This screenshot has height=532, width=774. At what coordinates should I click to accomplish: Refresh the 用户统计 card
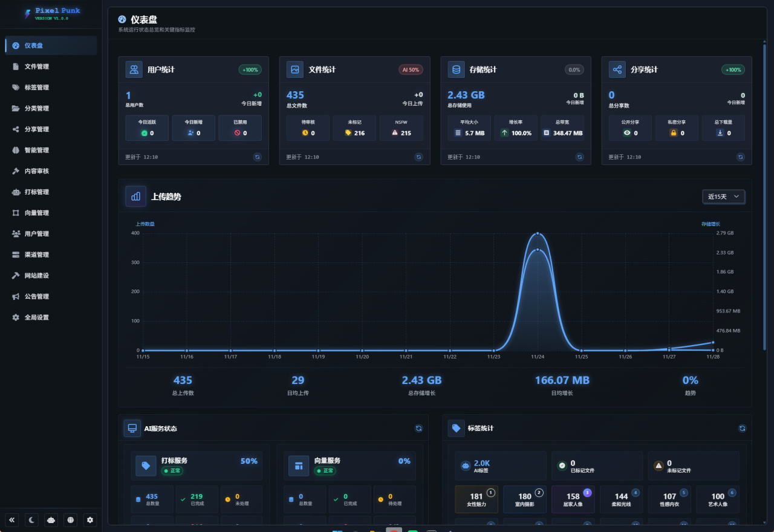click(257, 157)
